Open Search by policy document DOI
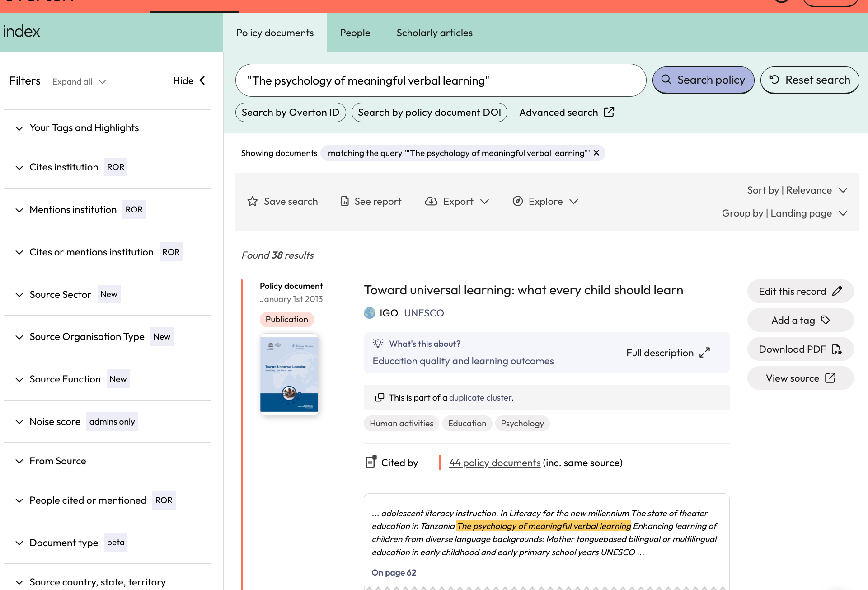Image resolution: width=868 pixels, height=590 pixels. coord(429,112)
